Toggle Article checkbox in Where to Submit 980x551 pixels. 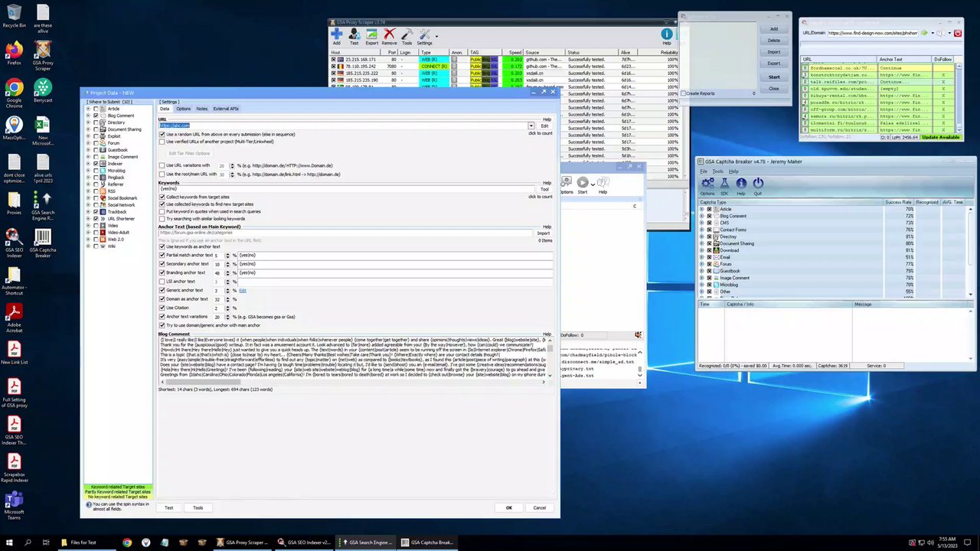[x=96, y=109]
